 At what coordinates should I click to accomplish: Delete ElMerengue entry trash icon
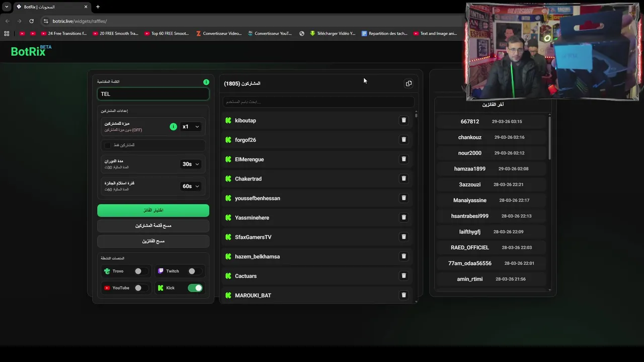(x=404, y=159)
